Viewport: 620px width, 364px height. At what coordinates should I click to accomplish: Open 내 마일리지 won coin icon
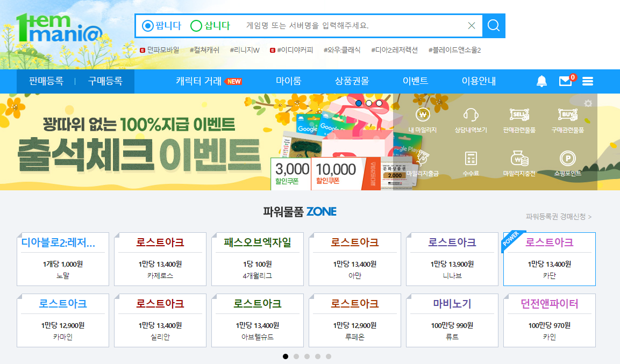click(423, 115)
